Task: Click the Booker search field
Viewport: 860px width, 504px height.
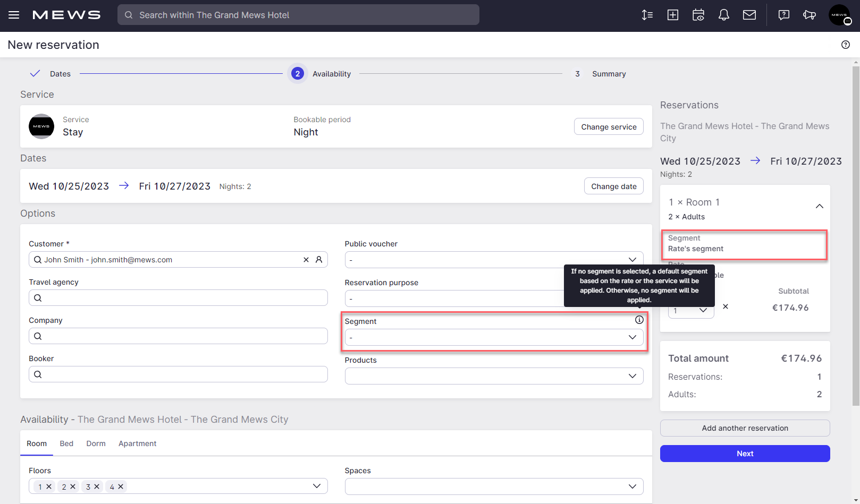Action: (x=178, y=374)
